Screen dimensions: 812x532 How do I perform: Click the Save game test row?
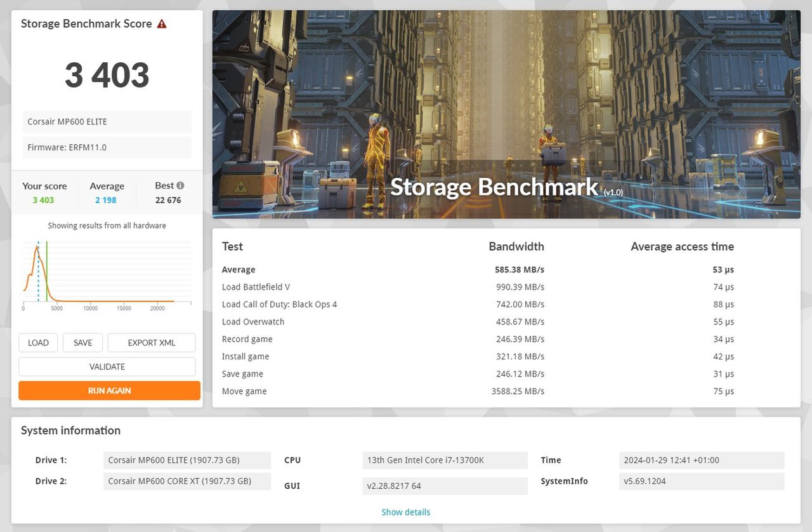click(x=478, y=374)
